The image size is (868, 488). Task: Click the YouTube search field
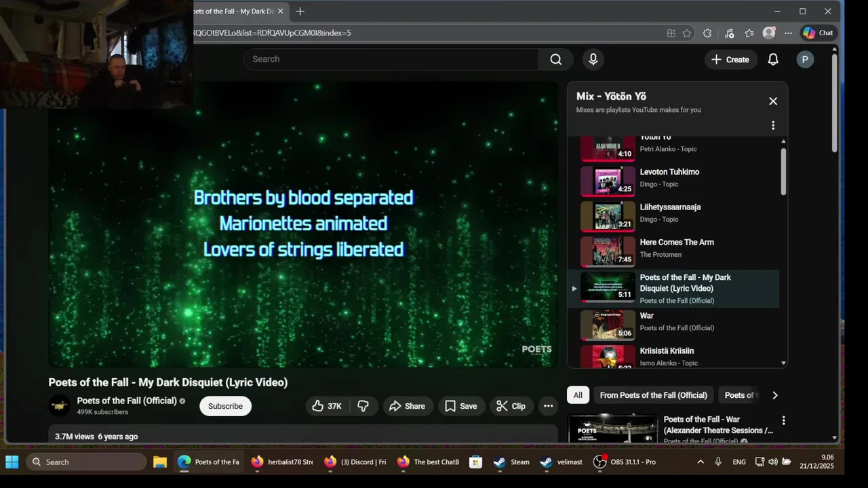point(392,59)
